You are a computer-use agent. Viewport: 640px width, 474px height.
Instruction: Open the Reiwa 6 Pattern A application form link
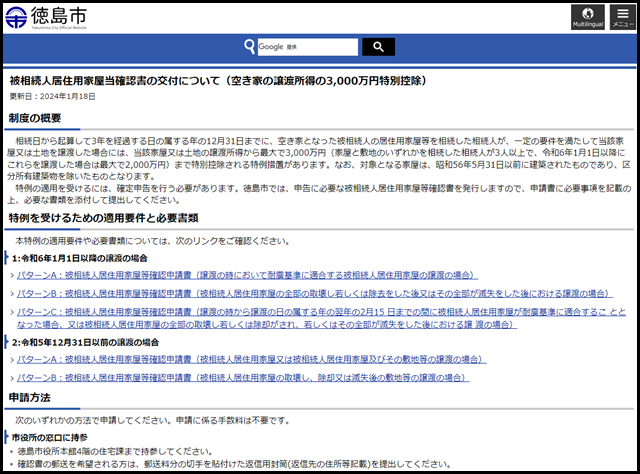click(x=247, y=276)
